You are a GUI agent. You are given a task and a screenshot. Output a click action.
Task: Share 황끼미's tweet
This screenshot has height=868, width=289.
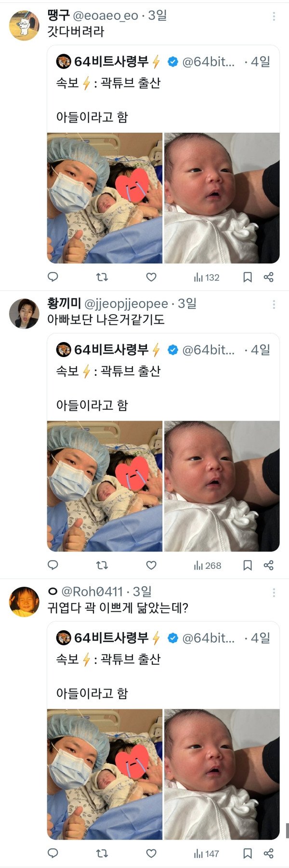click(x=269, y=565)
